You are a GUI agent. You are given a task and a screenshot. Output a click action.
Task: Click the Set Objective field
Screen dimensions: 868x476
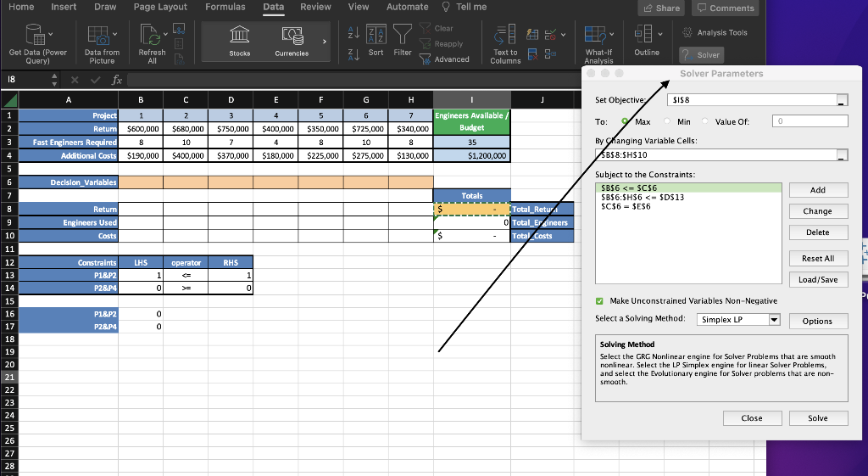[752, 100]
